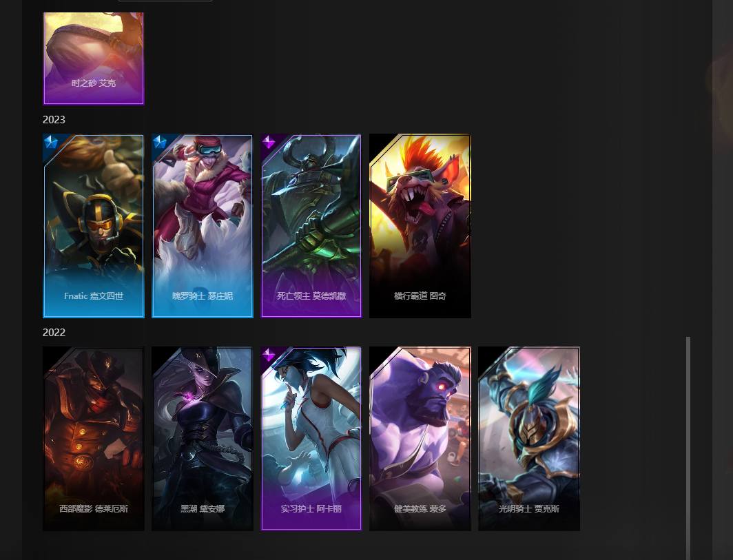Screen dimensions: 733x560
Task: Select the 健美教练 蒙多 skin card
Action: coord(420,439)
